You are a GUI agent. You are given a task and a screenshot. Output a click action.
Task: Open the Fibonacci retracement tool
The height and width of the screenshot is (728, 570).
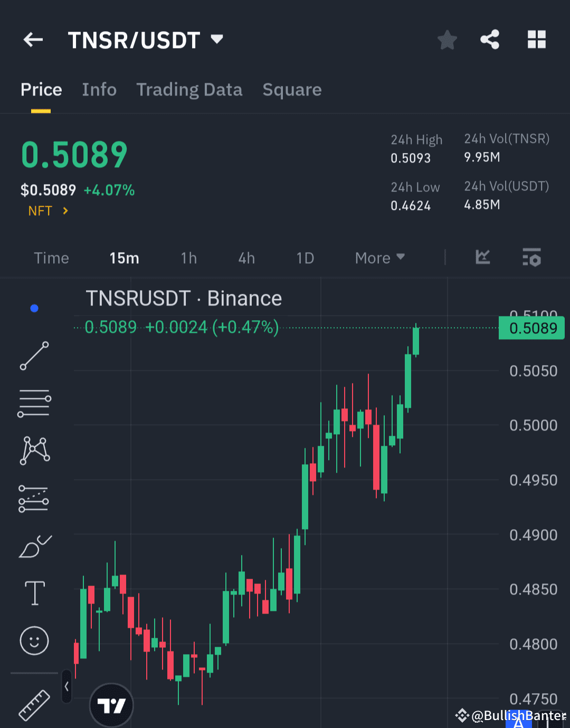pos(34,497)
